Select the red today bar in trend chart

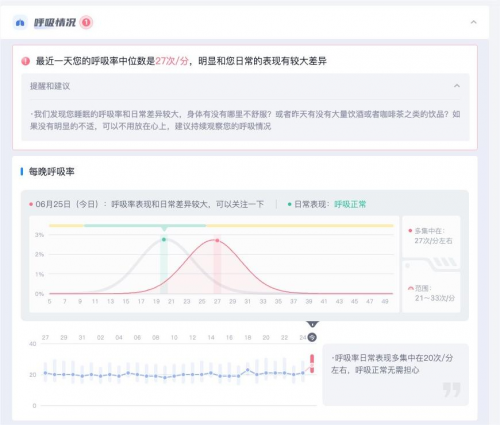pos(312,364)
